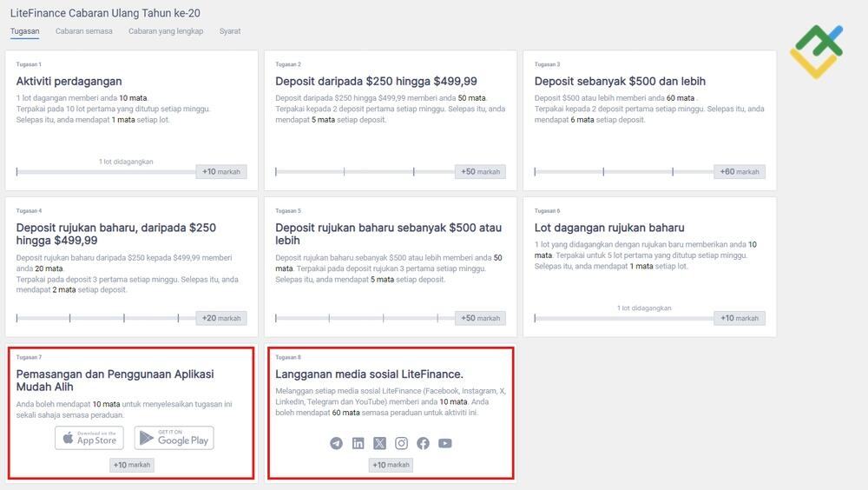Click +10 markah in Aktiviti perdagangan card
Image resolution: width=868 pixels, height=490 pixels.
221,172
